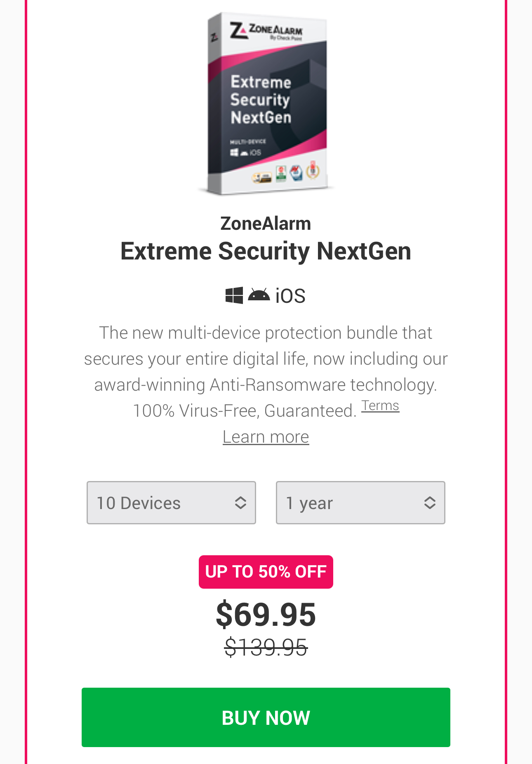Click the Android platform icon
This screenshot has width=532, height=764.
point(259,296)
